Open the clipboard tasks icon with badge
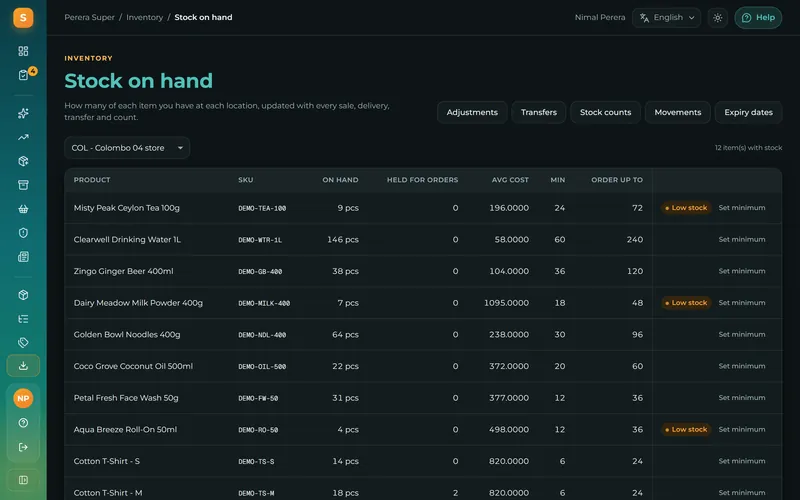 click(23, 75)
